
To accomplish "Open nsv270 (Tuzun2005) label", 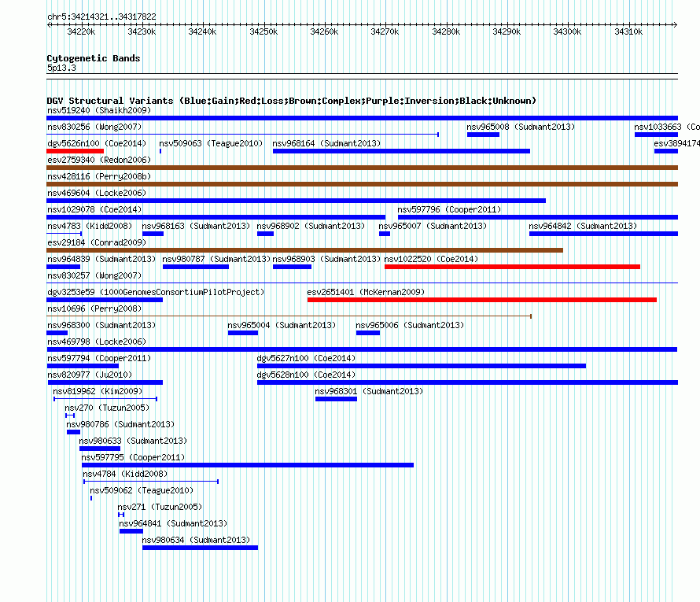I will (x=107, y=408).
